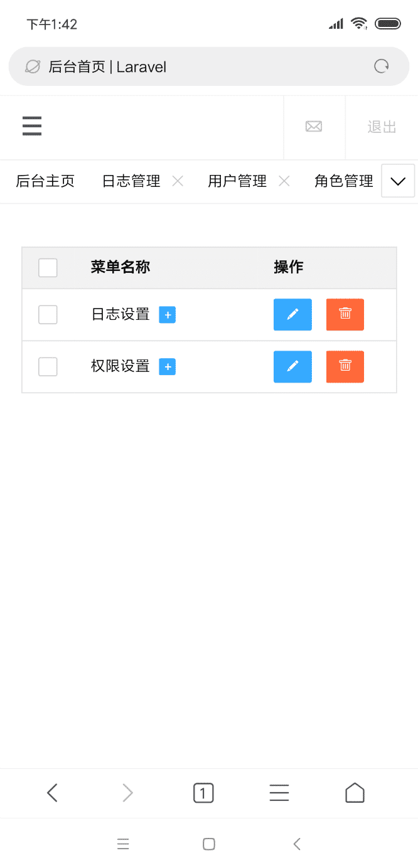Delete the 日志设置 menu row
The height and width of the screenshot is (868, 418).
coord(345,314)
